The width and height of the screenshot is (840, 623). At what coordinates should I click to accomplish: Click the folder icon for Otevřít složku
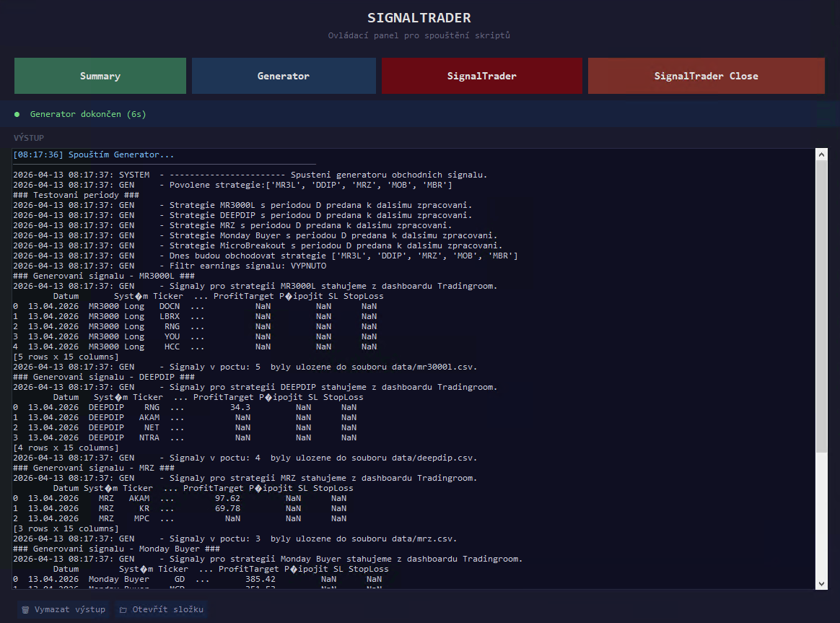click(123, 610)
